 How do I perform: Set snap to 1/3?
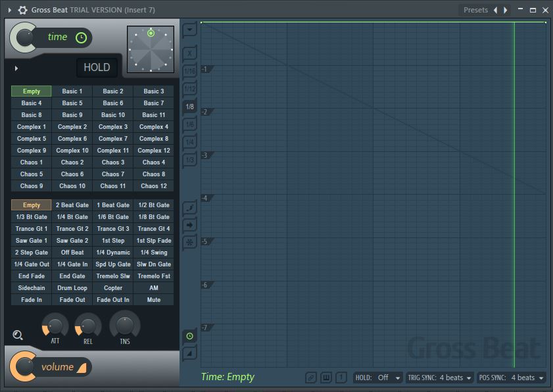[190, 159]
